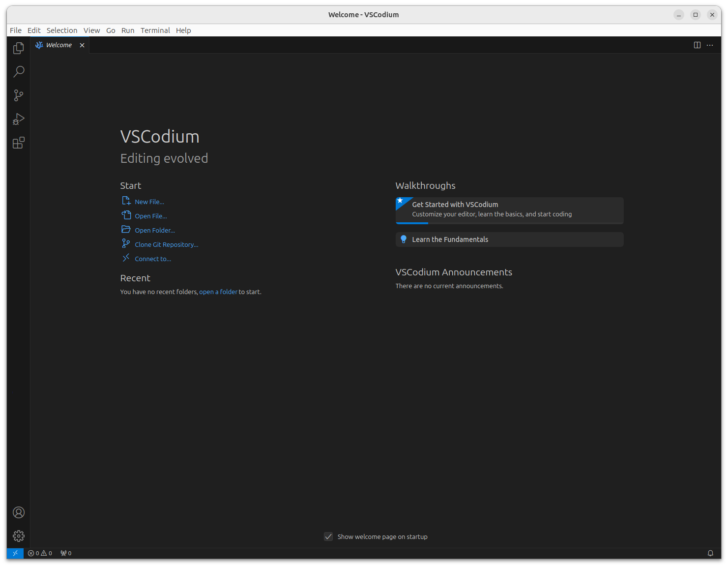Click the Clone Git Repository link
Viewport: 728px width, 567px height.
coord(166,244)
